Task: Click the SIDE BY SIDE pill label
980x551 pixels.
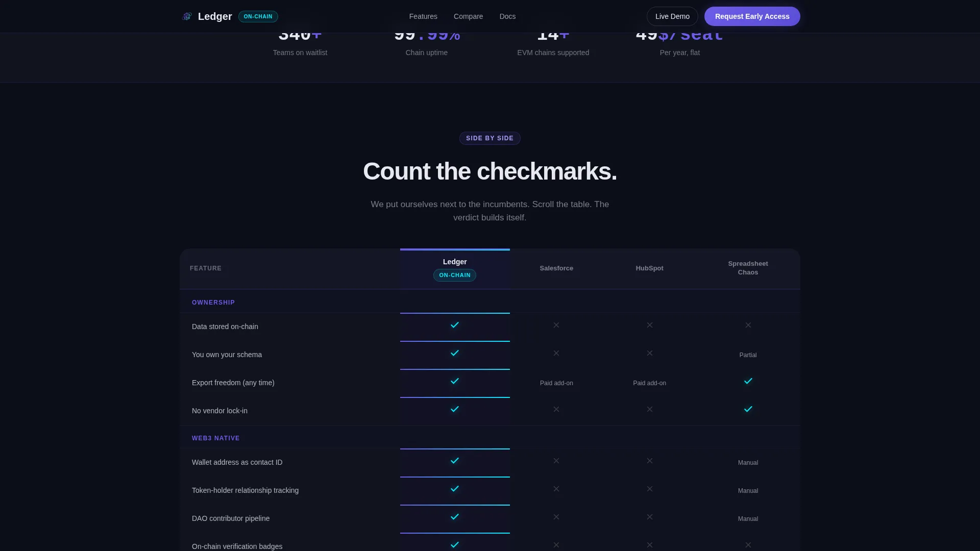Action: coord(490,138)
